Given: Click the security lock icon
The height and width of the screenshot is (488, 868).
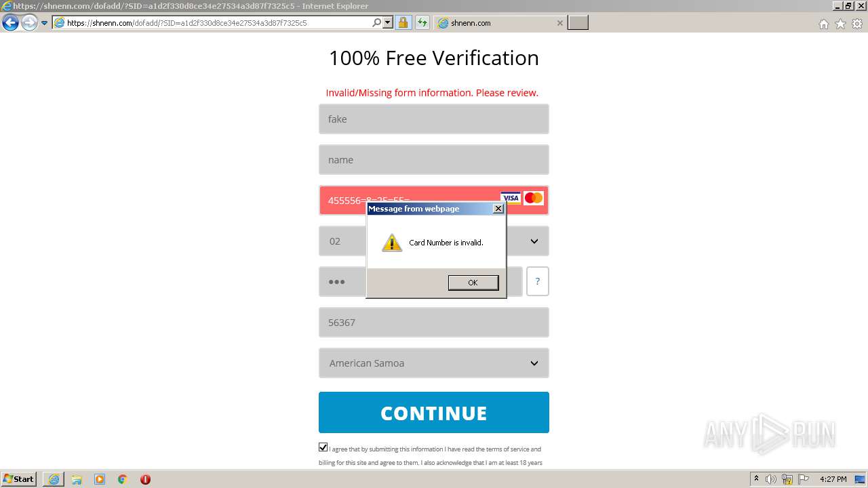Looking at the screenshot, I should (403, 23).
